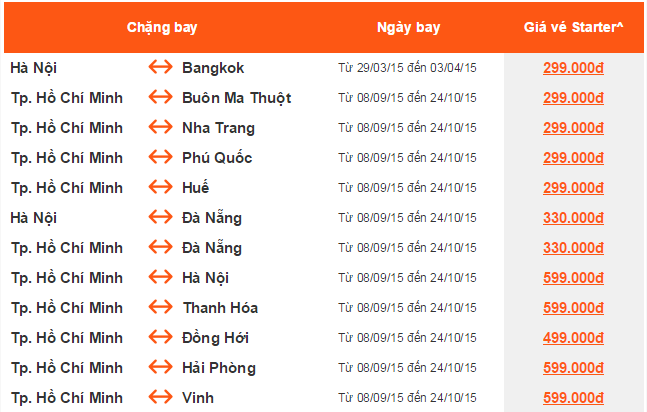Click the arrow icon beside Phú Quốc

(x=160, y=158)
